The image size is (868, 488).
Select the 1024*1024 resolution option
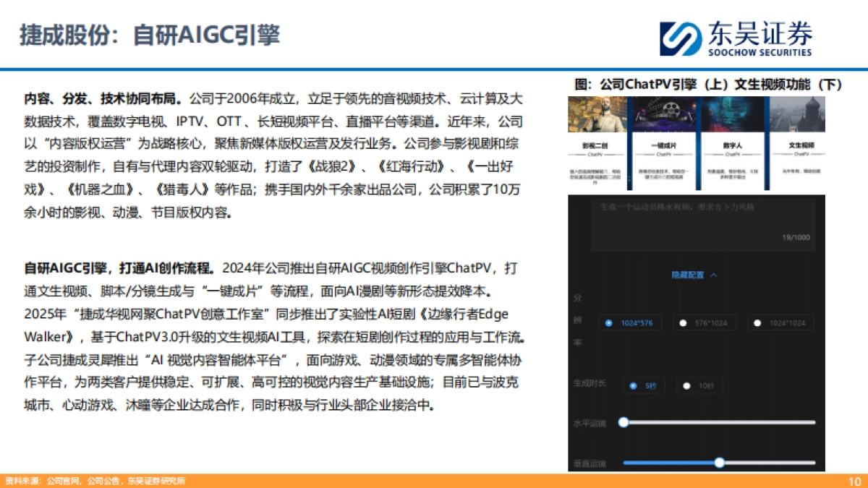[781, 322]
